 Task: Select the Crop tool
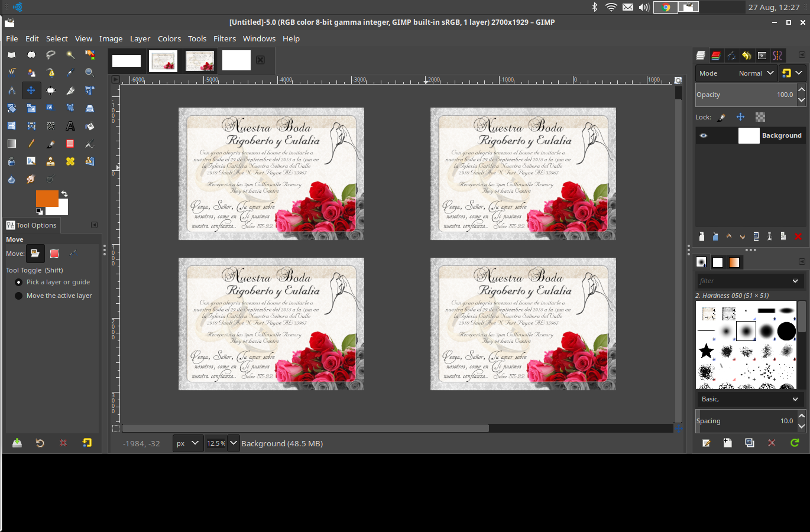pos(70,90)
